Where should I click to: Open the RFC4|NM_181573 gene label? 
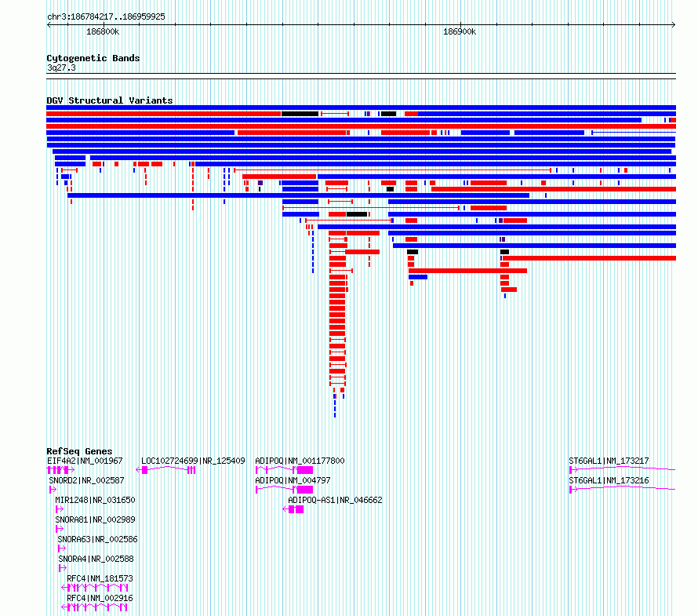[x=100, y=578]
